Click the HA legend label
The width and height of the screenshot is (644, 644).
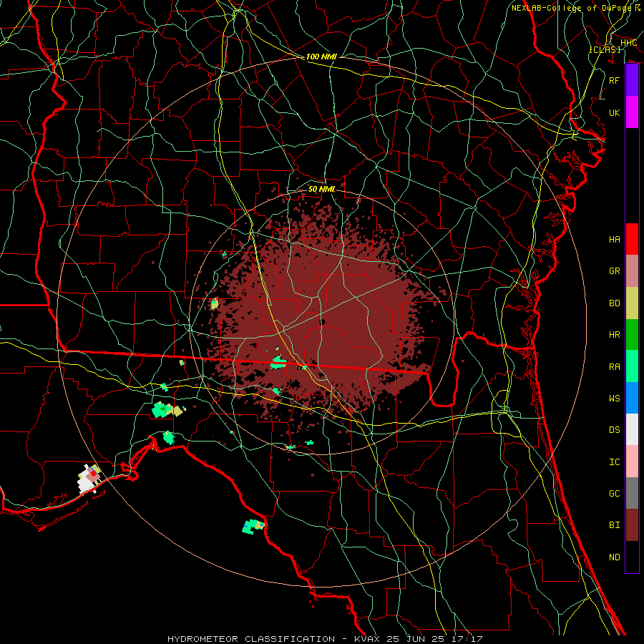point(615,240)
